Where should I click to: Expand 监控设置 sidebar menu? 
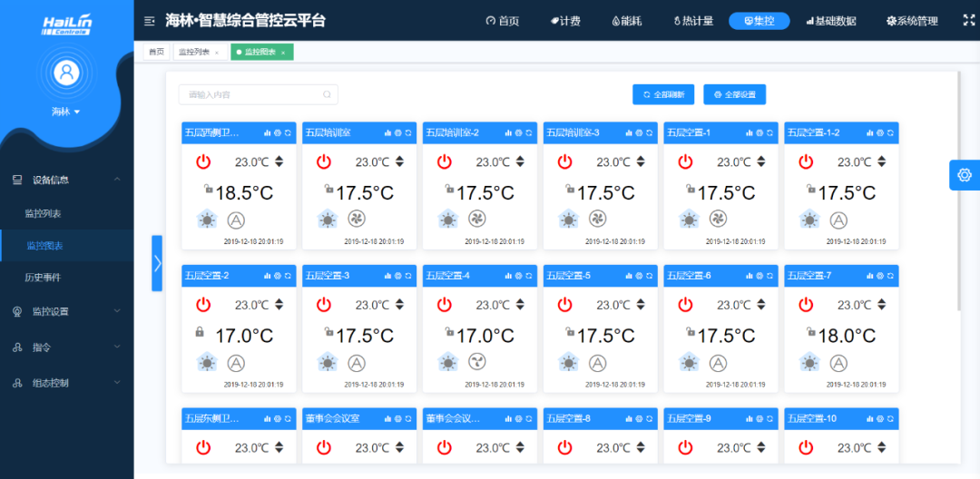click(66, 311)
